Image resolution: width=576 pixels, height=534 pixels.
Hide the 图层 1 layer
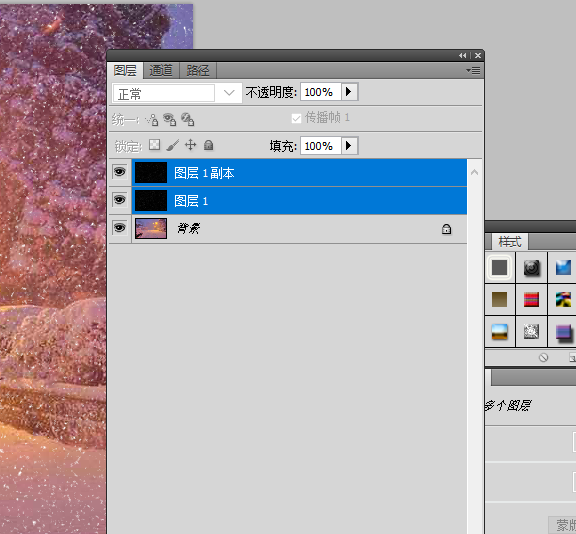tap(119, 200)
